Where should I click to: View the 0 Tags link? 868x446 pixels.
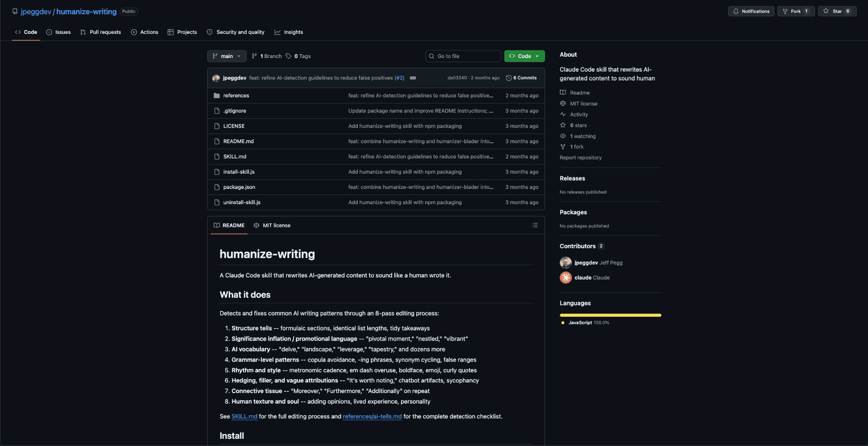click(298, 56)
